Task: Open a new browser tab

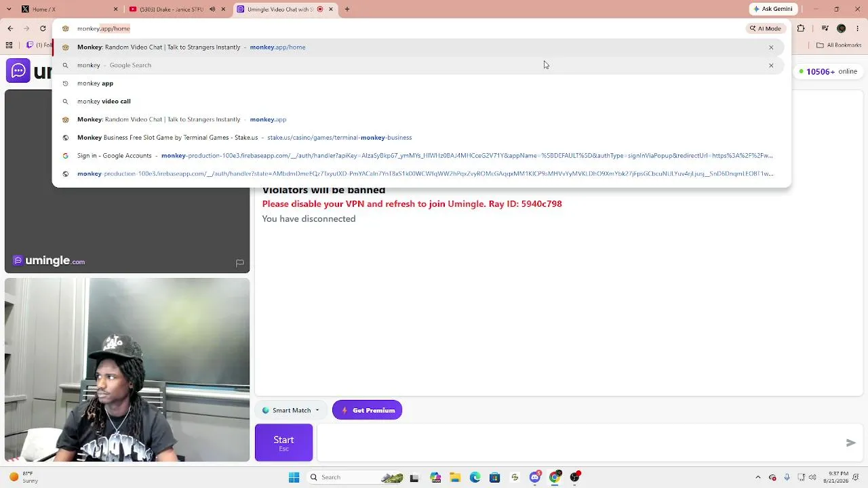Action: click(x=347, y=9)
